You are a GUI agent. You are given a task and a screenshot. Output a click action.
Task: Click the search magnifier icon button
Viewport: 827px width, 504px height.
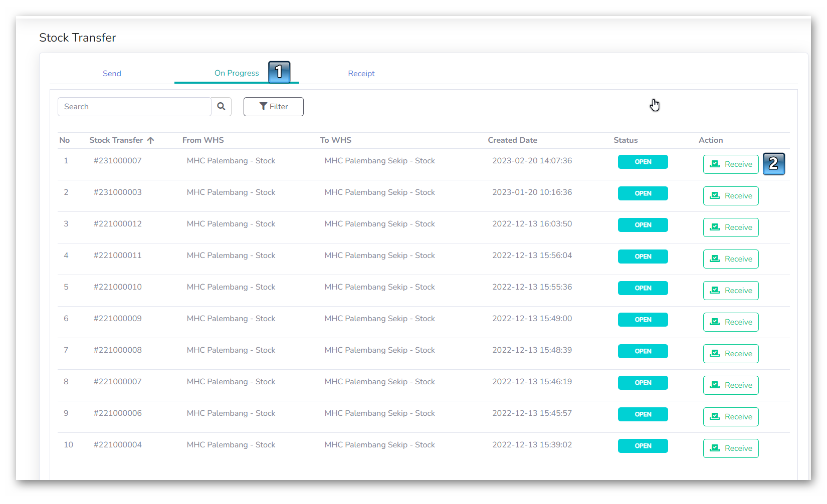[221, 107]
